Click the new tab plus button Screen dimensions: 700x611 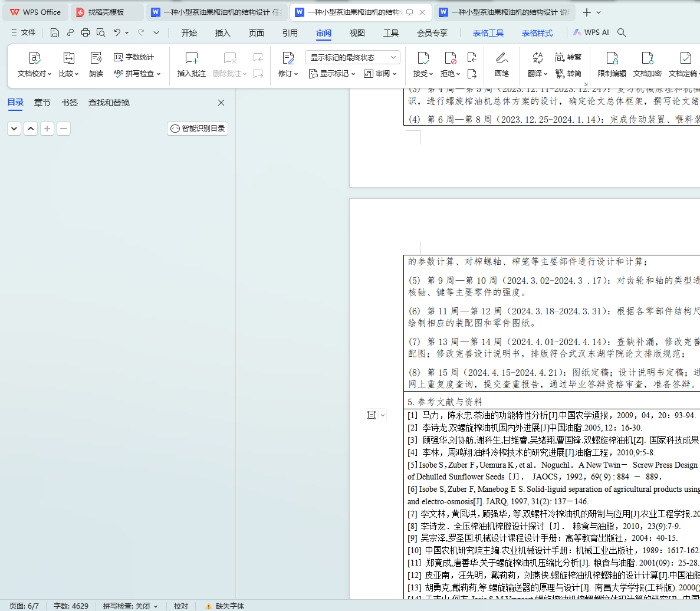pyautogui.click(x=587, y=12)
